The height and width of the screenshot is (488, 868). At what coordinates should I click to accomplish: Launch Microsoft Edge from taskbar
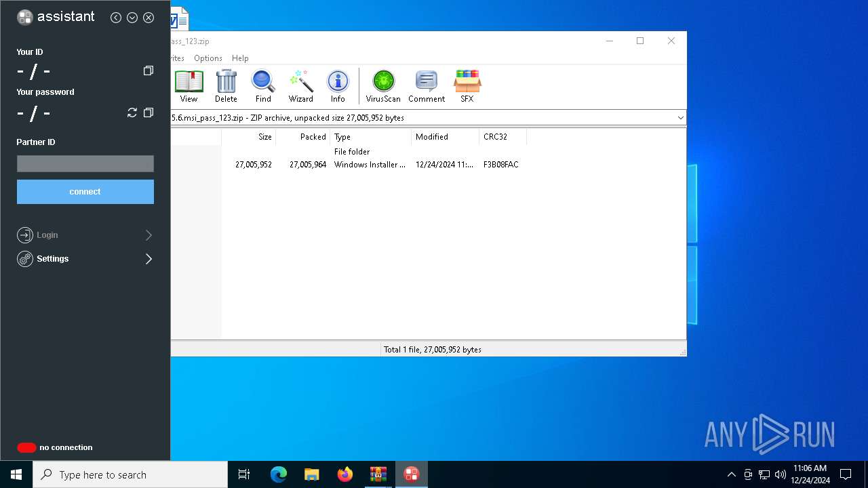[279, 474]
